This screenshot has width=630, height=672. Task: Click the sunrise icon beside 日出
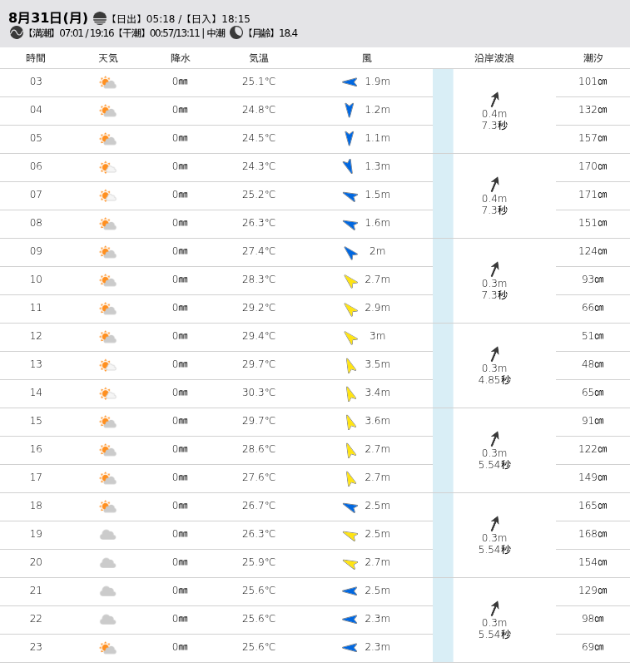(100, 18)
